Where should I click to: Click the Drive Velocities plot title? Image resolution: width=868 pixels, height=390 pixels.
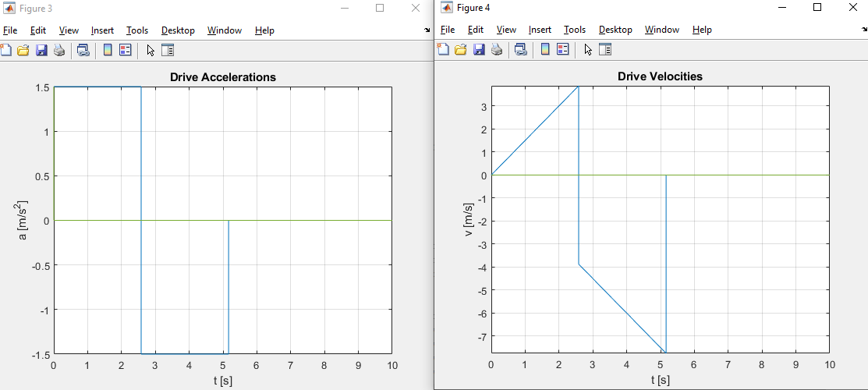pos(660,76)
